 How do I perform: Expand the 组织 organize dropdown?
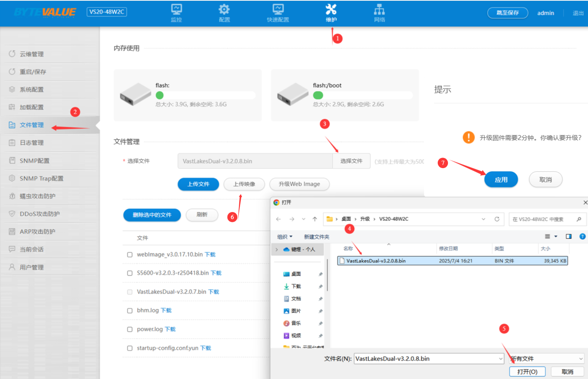coord(285,237)
